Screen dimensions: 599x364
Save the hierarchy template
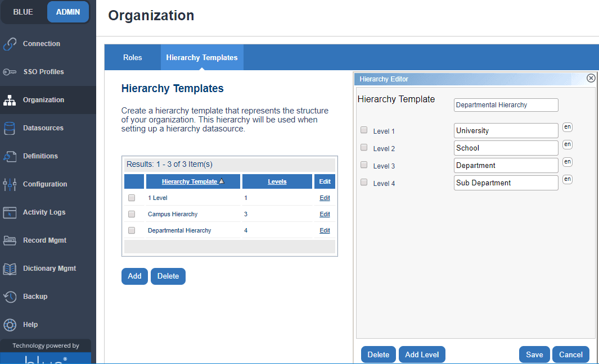(x=534, y=355)
